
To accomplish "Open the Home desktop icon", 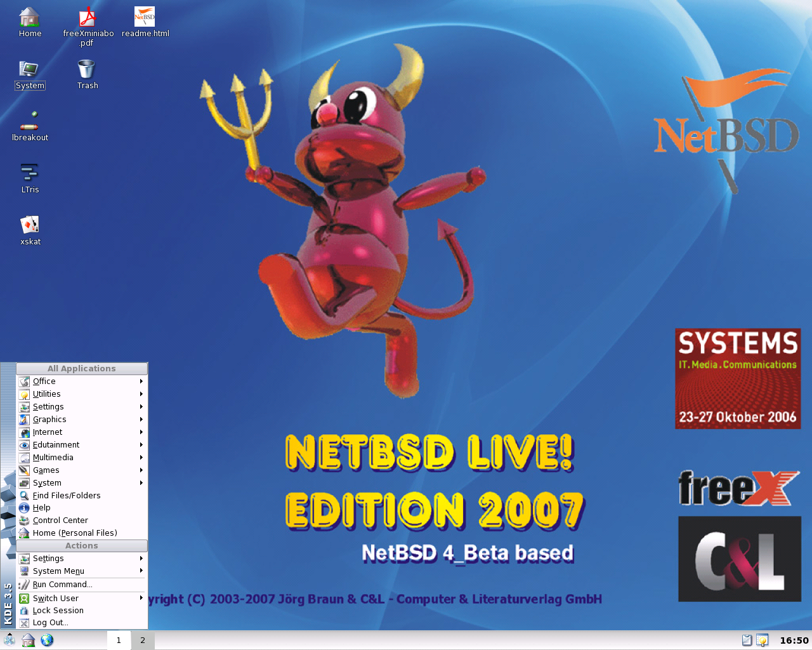I will 30,22.
